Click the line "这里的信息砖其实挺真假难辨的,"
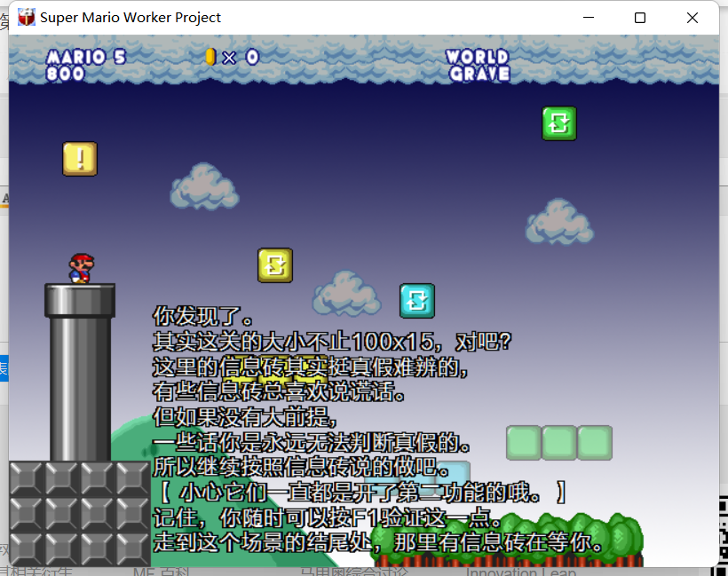The image size is (728, 576). point(310,367)
